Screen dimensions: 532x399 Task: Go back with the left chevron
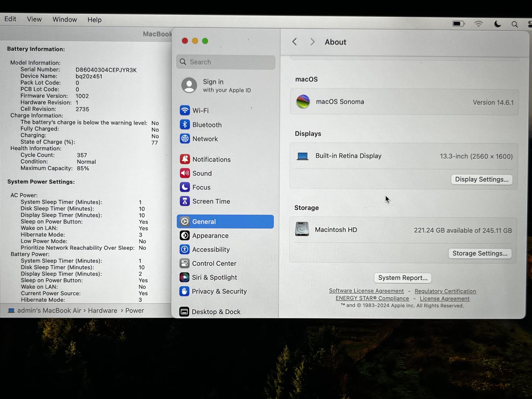[294, 42]
